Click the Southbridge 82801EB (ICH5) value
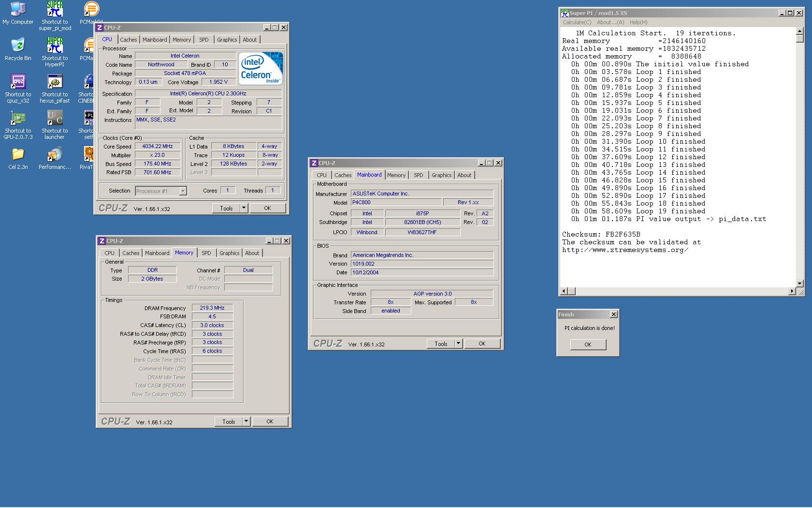Image resolution: width=812 pixels, height=508 pixels. [x=422, y=222]
